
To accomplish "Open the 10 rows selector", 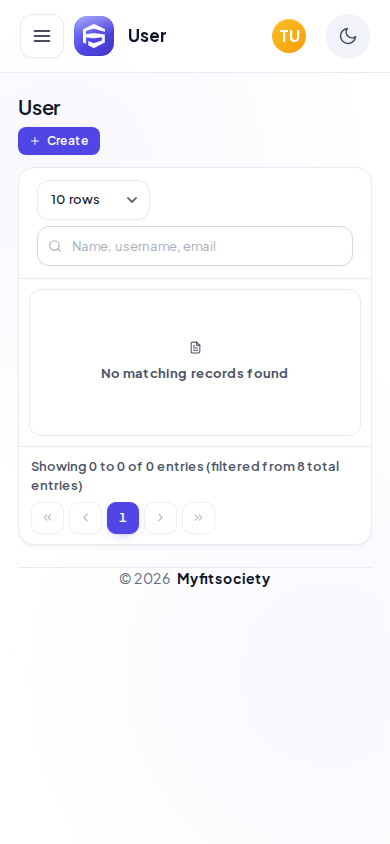I will [x=94, y=200].
